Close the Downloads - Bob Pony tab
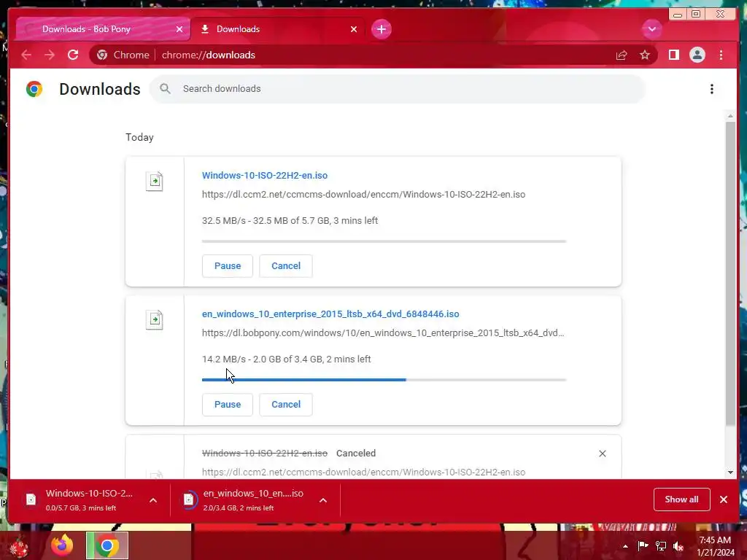 (x=179, y=29)
